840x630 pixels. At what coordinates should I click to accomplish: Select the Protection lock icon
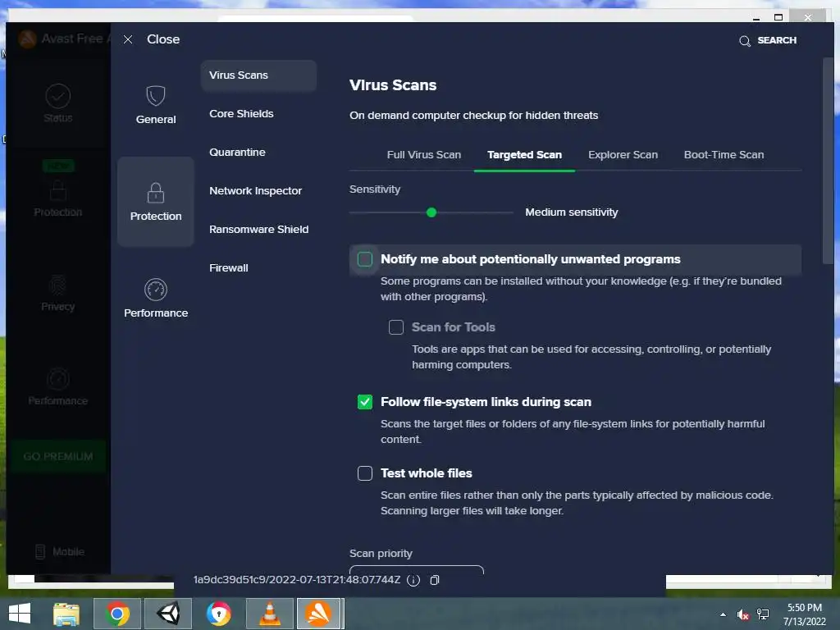(x=156, y=193)
